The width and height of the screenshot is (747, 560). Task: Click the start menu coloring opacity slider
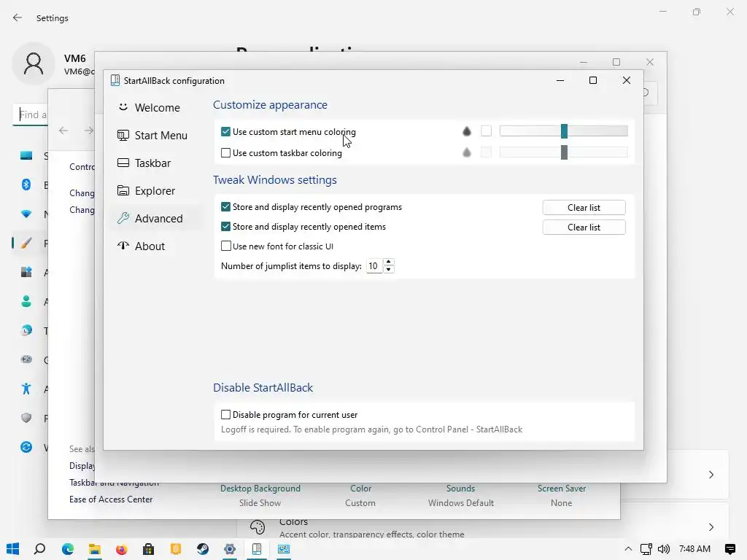564,131
